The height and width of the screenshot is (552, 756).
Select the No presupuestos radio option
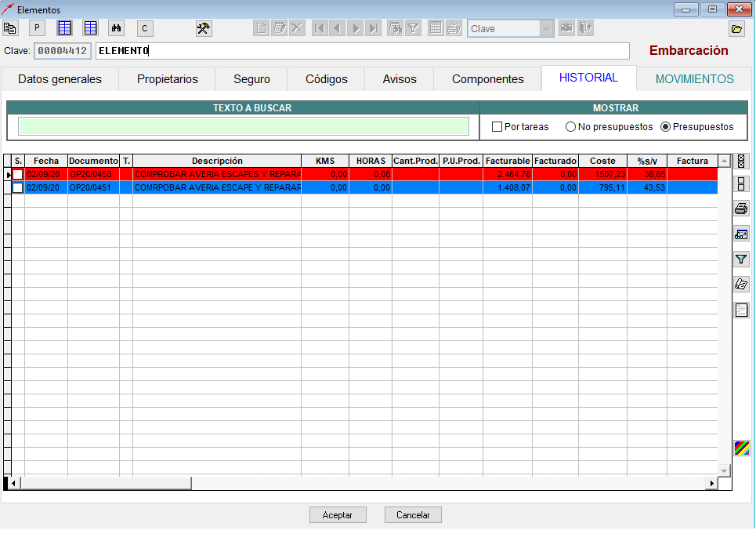570,127
